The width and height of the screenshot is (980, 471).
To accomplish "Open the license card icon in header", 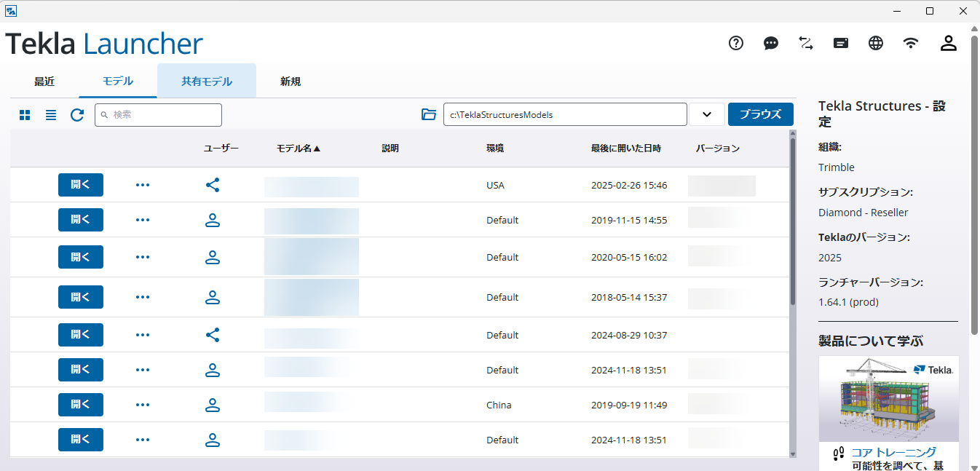I will [841, 43].
